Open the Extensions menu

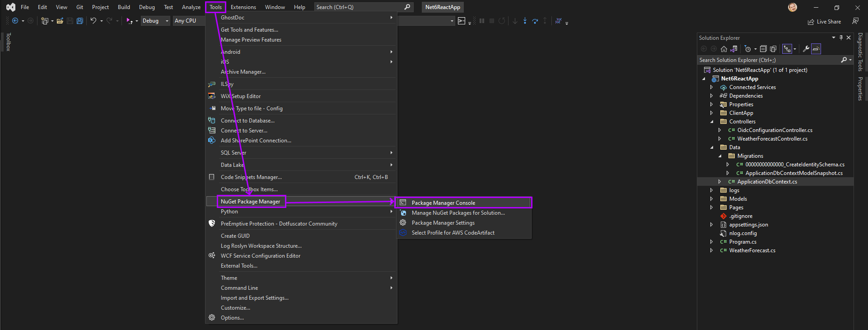(243, 7)
